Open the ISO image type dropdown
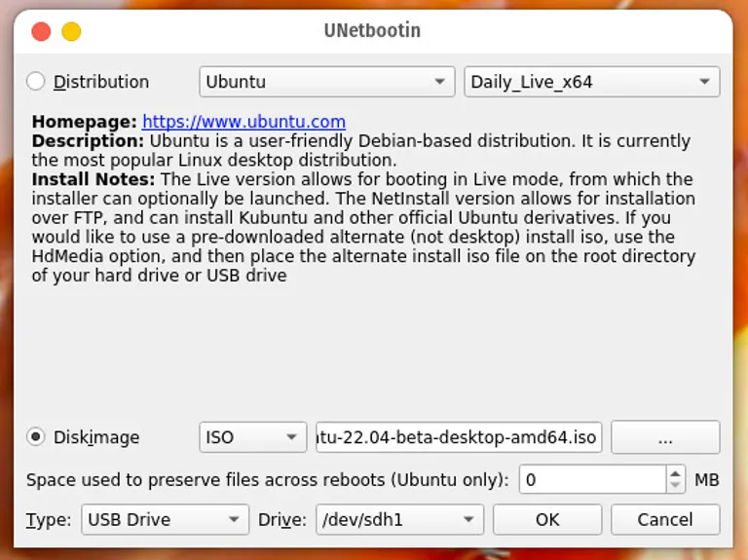 (x=253, y=437)
